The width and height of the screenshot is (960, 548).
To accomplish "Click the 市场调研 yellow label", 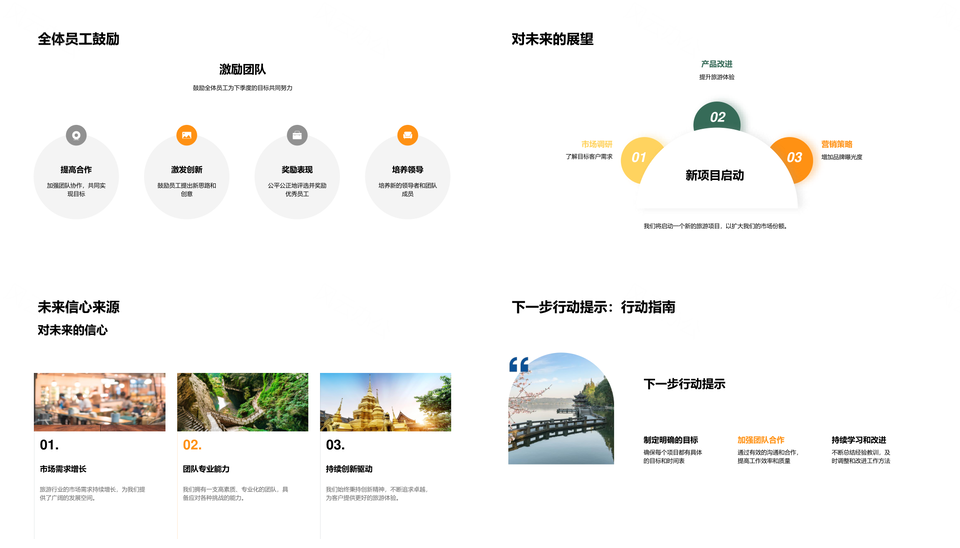I will pos(597,144).
